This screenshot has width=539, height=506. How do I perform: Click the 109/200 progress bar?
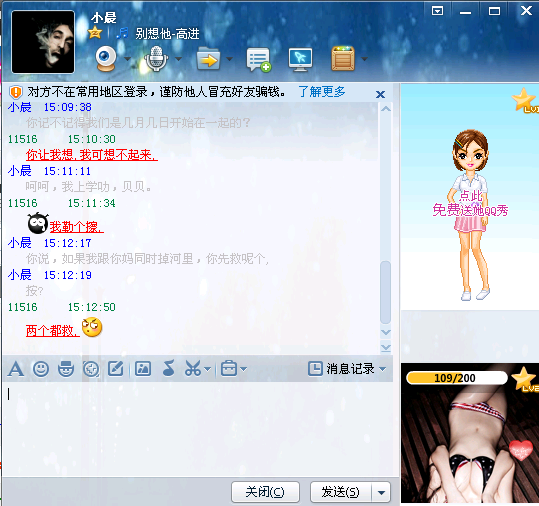456,378
